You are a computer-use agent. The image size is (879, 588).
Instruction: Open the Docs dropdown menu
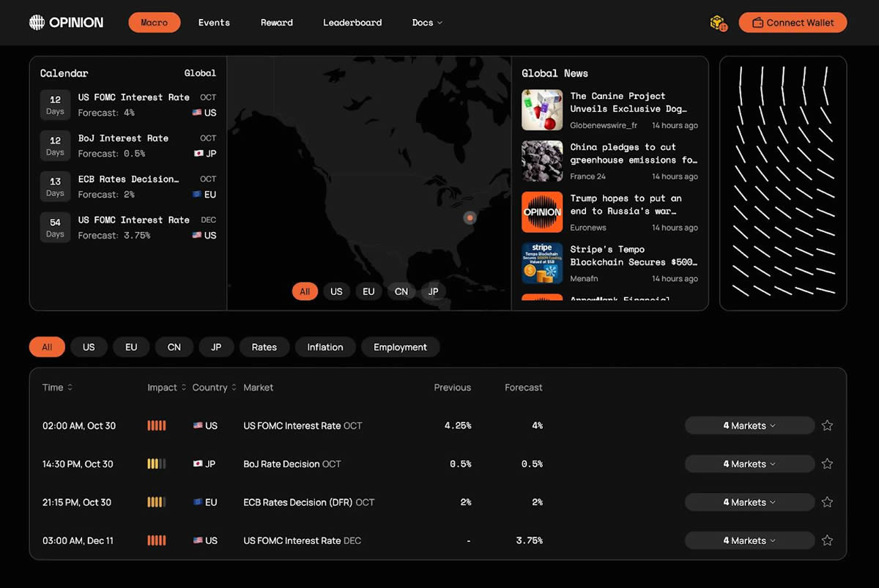tap(427, 23)
